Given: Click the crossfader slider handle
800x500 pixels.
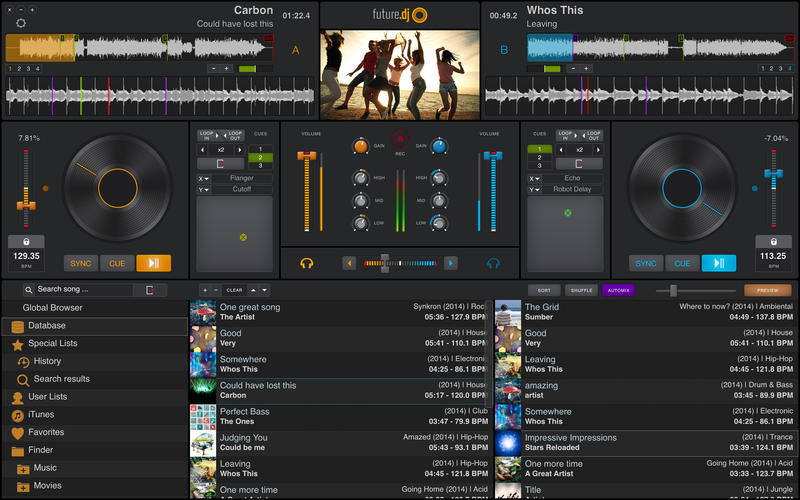Looking at the screenshot, I should 385,263.
